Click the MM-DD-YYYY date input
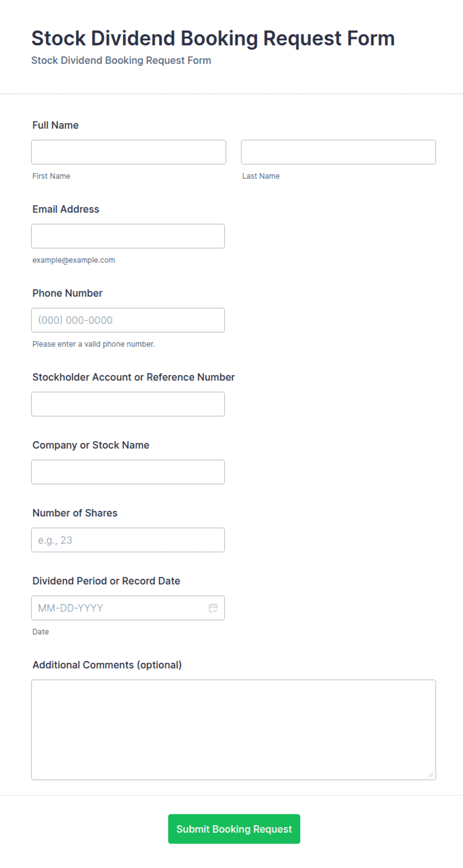 point(119,608)
